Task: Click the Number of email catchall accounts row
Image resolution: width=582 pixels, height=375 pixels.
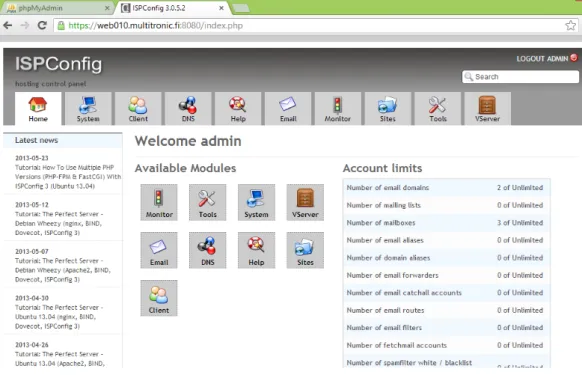Action: pyautogui.click(x=447, y=293)
